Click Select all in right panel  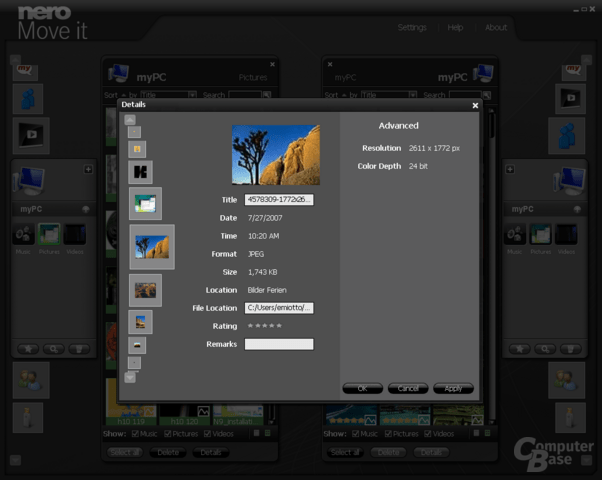coord(345,452)
